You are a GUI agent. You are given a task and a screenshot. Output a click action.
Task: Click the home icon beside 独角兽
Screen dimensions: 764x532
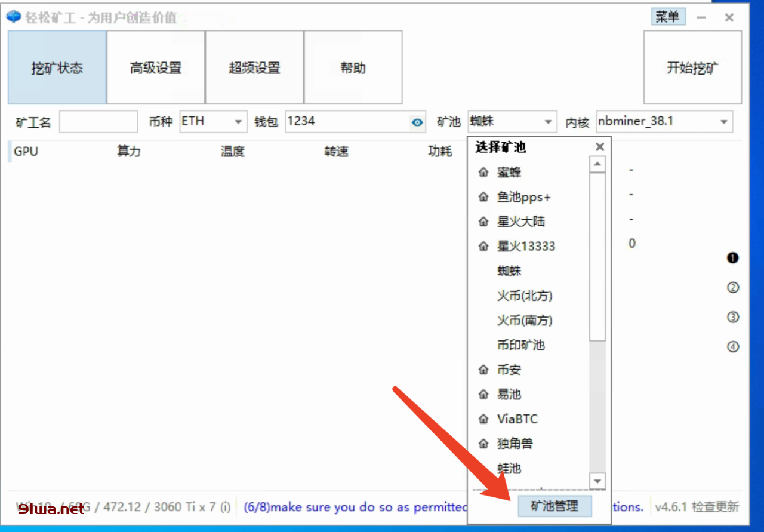[483, 444]
